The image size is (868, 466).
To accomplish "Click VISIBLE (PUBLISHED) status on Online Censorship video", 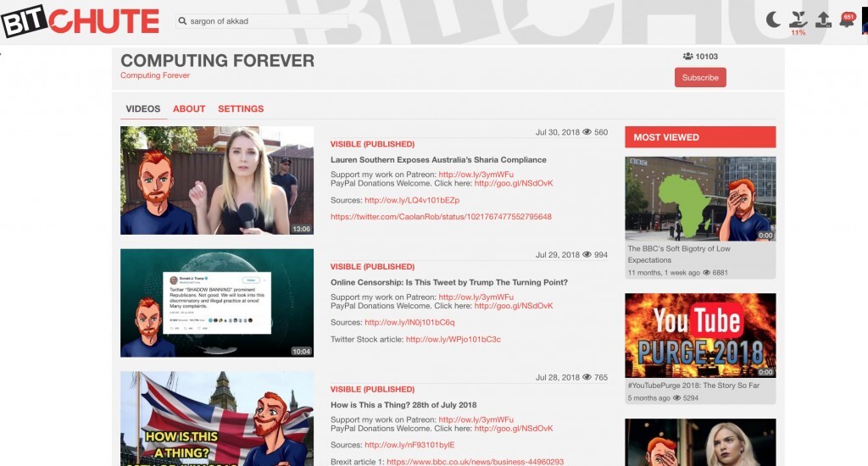I will click(x=373, y=267).
